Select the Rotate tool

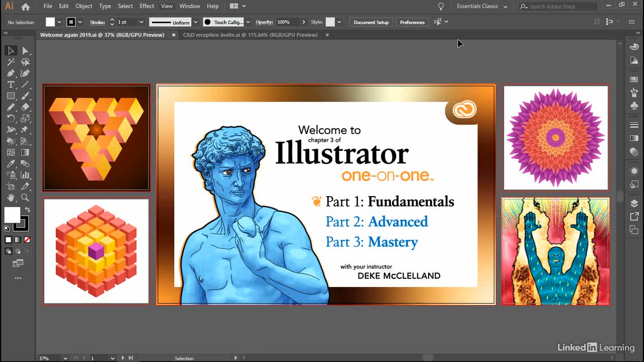11,119
